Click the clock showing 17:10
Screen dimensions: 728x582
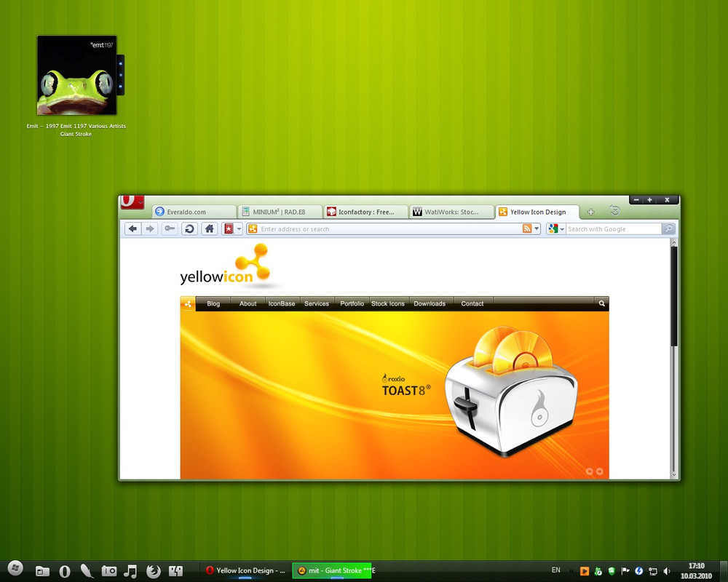[697, 571]
